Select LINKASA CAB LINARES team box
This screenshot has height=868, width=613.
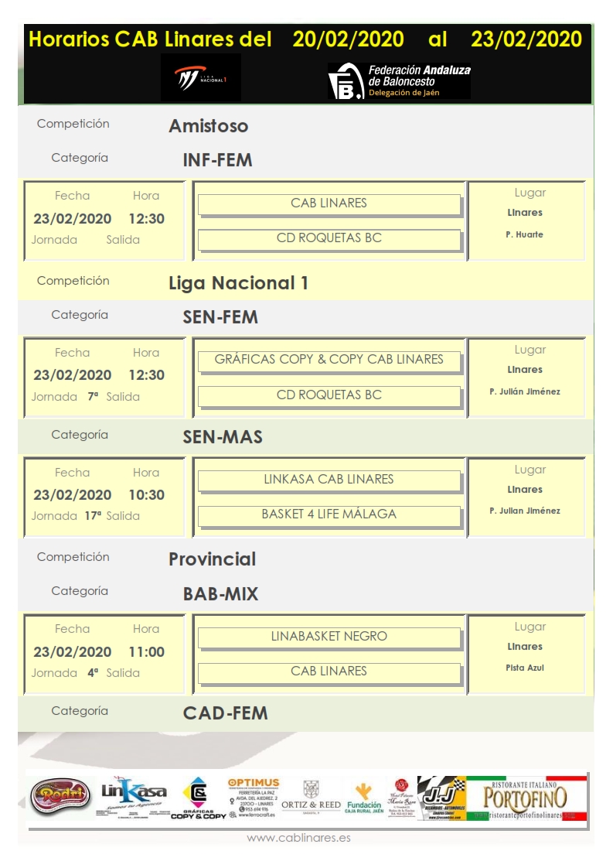coord(329,480)
